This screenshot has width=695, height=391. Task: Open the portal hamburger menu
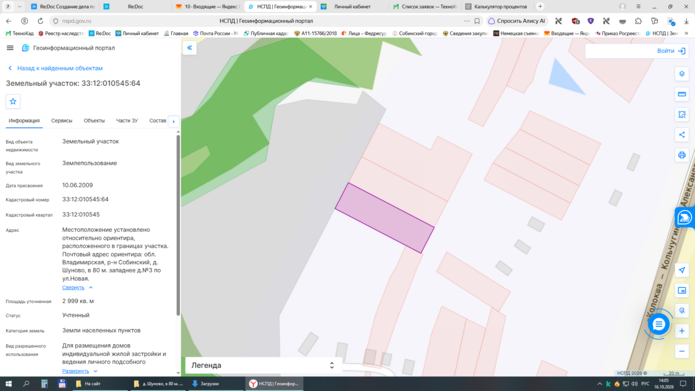tap(10, 48)
